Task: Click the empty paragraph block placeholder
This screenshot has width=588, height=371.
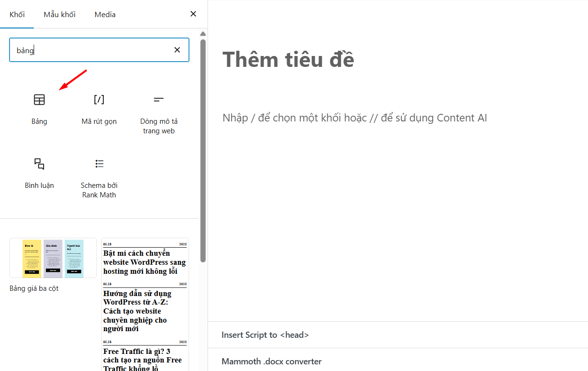Action: tap(354, 118)
